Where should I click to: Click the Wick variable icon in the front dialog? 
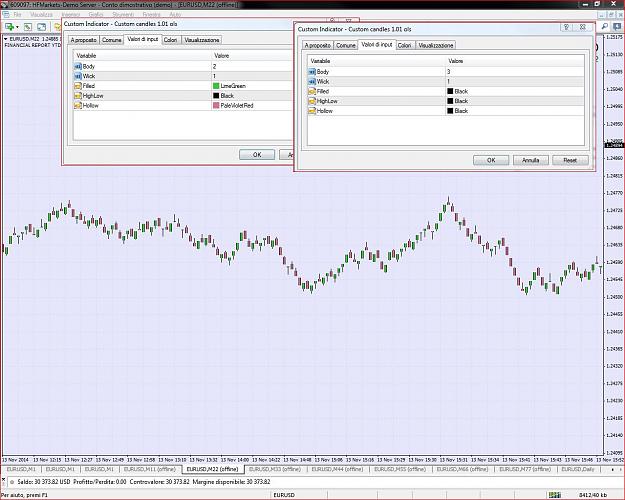[312, 81]
